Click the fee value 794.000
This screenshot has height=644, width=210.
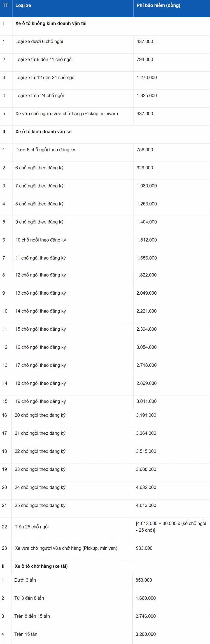coord(145,60)
